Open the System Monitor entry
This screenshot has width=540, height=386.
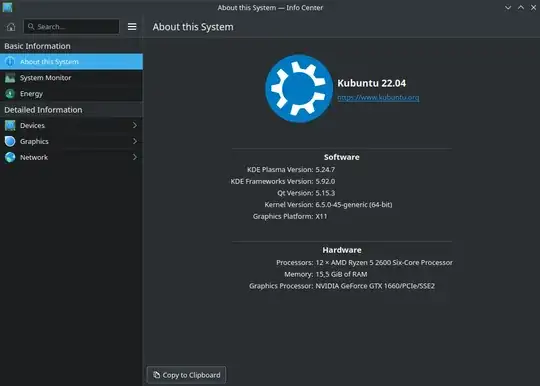point(71,78)
